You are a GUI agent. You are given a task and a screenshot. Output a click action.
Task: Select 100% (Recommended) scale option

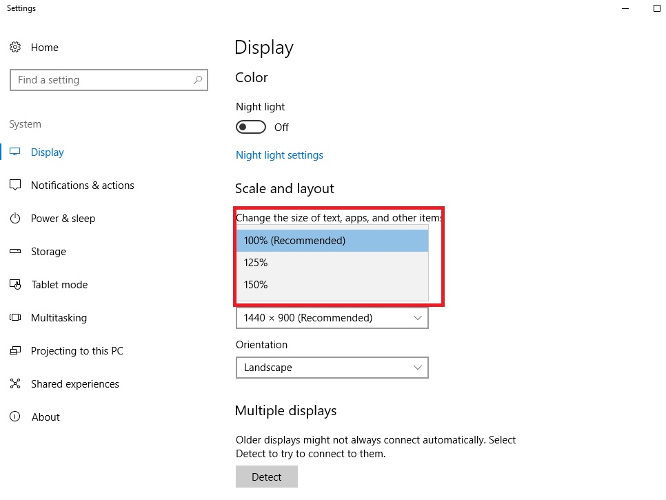coord(333,240)
